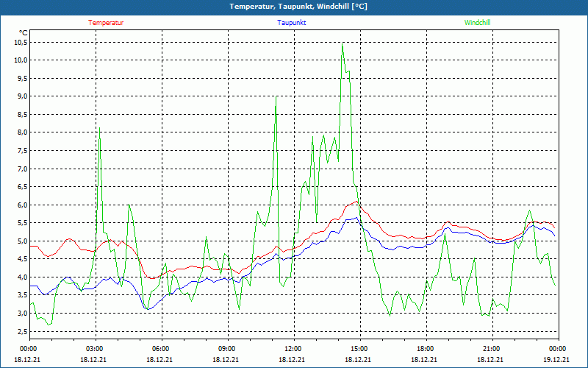Click the '19.12.21' date label
The width and height of the screenshot is (588, 368).
click(x=556, y=359)
